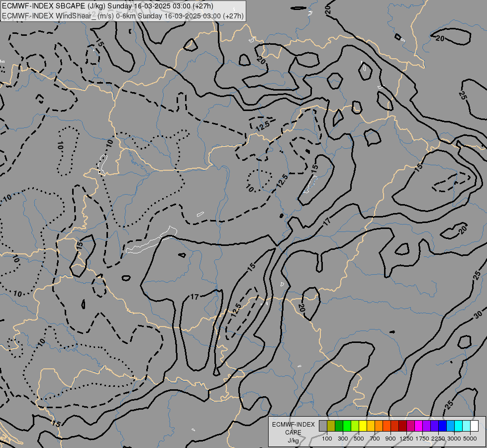Click the yellow swatch in the CAPE legend
The image size is (487, 448).
click(x=363, y=426)
